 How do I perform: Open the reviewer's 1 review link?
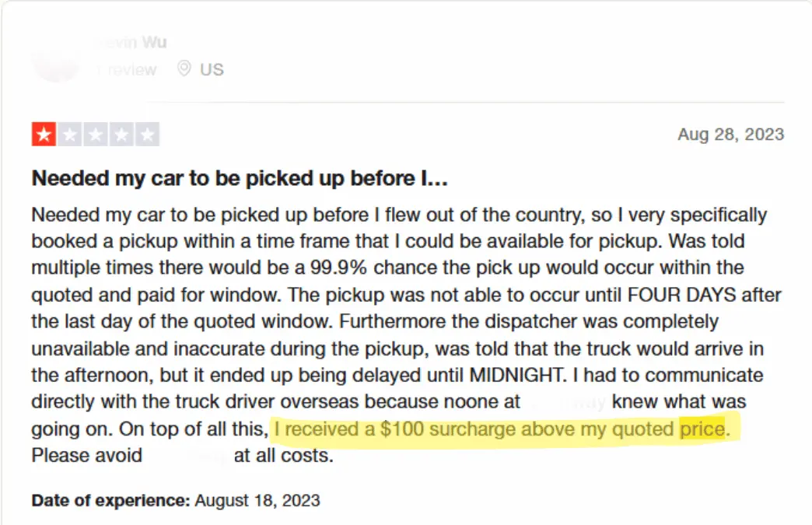126,69
